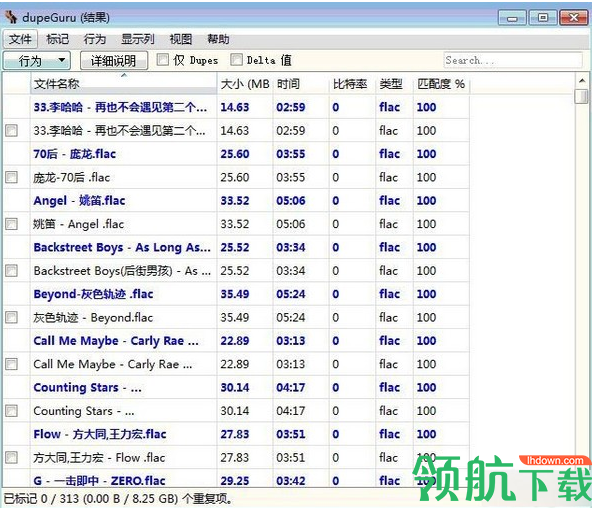Click the 详细说明 button
Image resolution: width=592 pixels, height=508 pixels.
coord(114,60)
